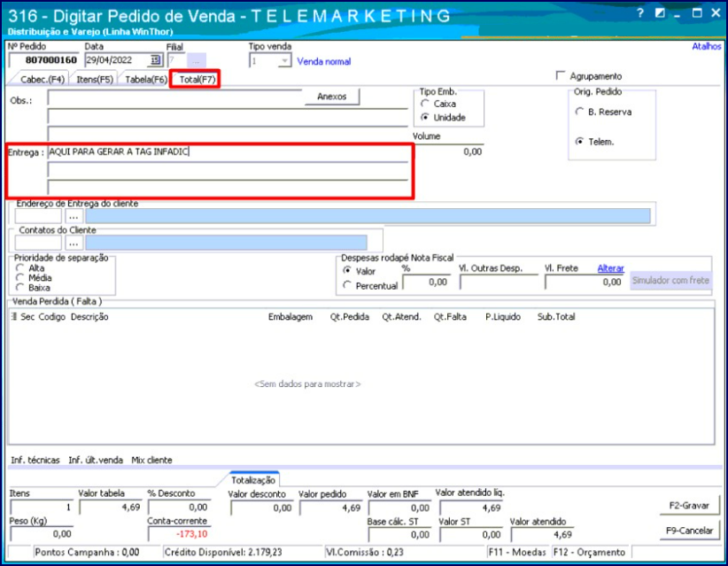The width and height of the screenshot is (728, 566).
Task: Click the footer expenses % field
Action: coord(426,283)
